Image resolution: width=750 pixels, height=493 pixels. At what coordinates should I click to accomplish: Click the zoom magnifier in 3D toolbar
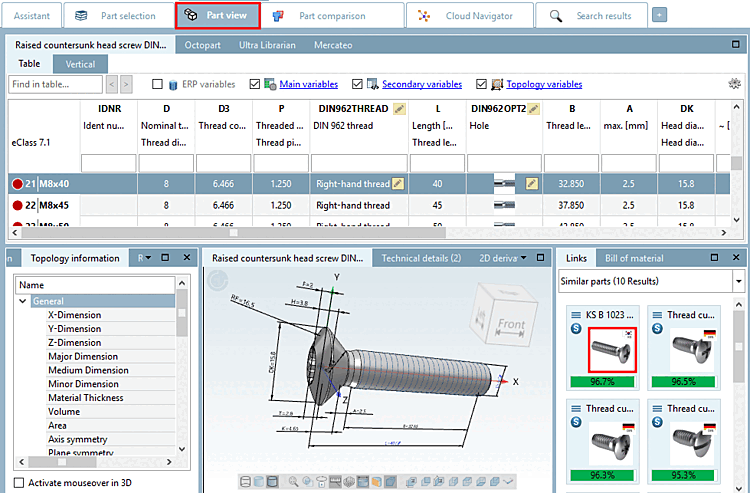tap(293, 481)
